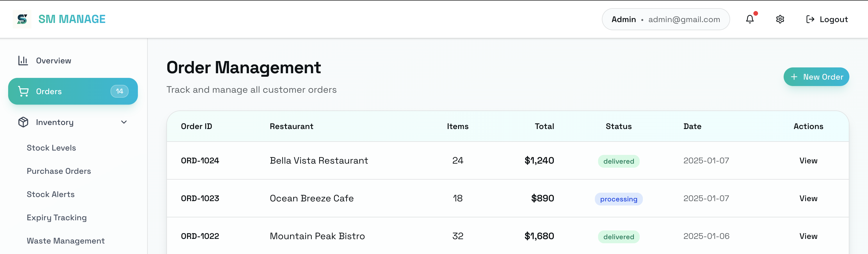Image resolution: width=868 pixels, height=254 pixels.
Task: Click the plus icon on New Order button
Action: (794, 77)
